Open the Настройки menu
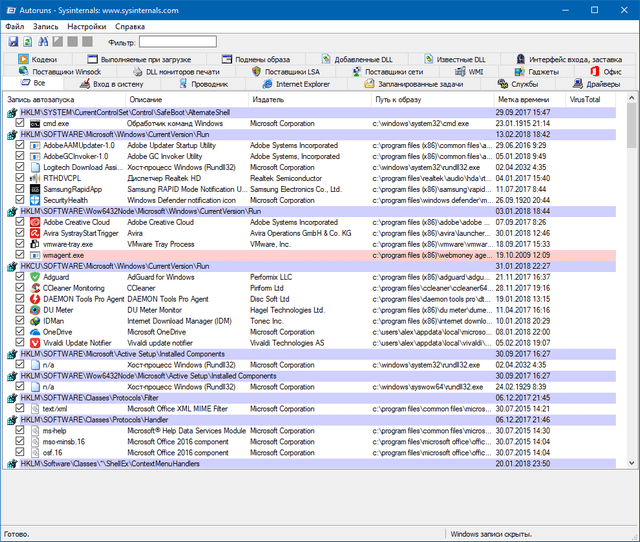Image resolution: width=640 pixels, height=542 pixels. click(87, 26)
